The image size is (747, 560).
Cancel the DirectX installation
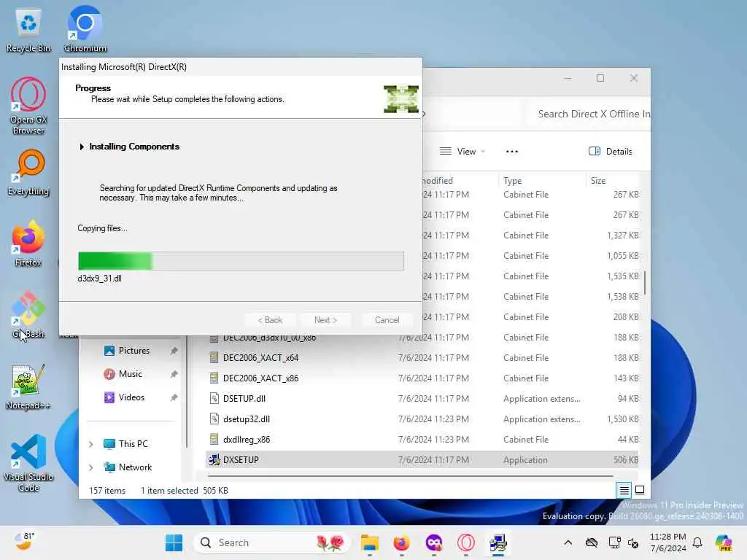(x=387, y=320)
